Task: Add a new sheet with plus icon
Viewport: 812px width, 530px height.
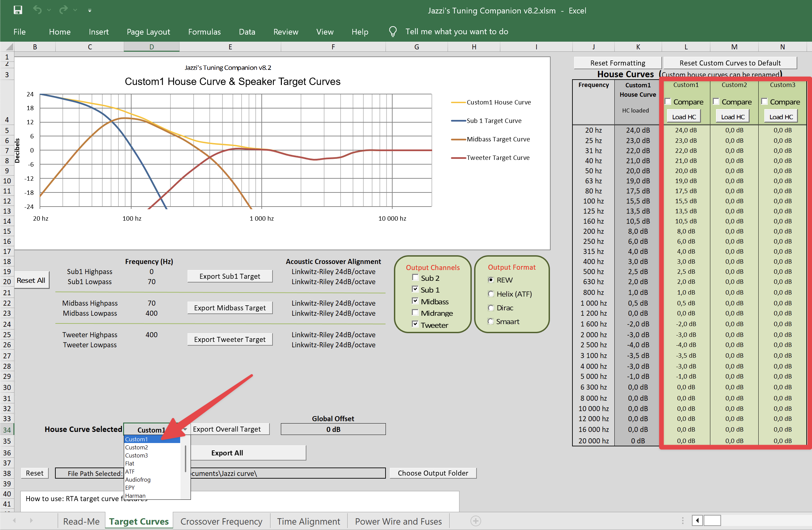Action: [475, 521]
